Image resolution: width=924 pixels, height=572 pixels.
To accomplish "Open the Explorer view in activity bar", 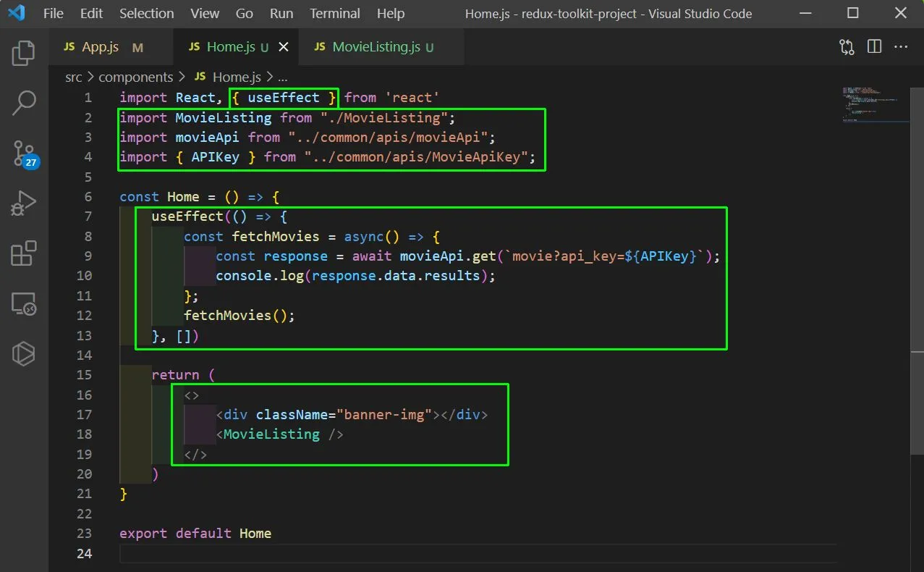I will click(23, 52).
